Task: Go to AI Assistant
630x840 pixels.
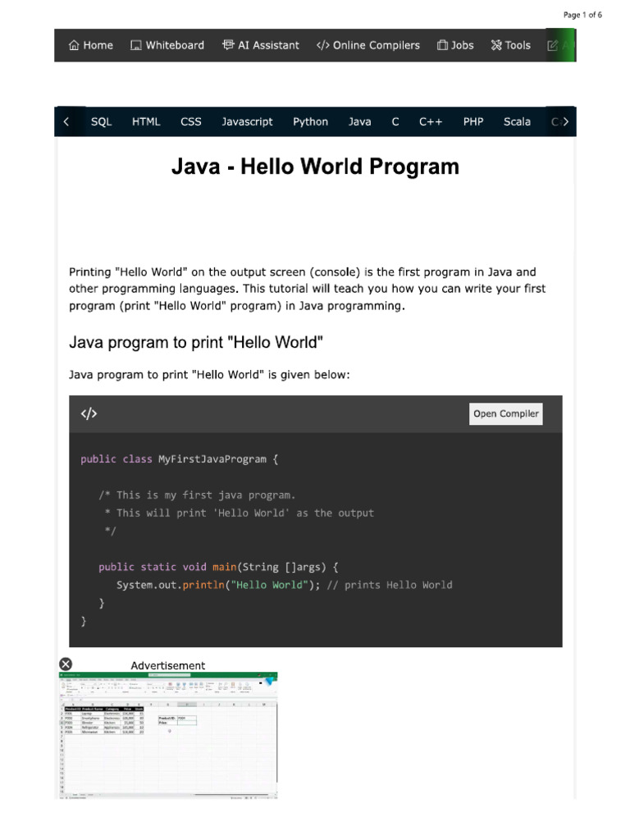Action: click(261, 45)
